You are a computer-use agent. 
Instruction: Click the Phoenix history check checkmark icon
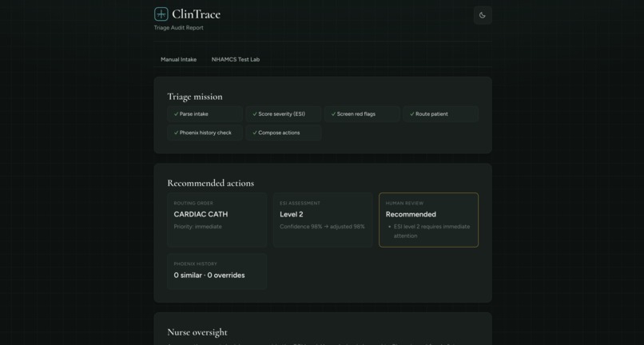coord(177,133)
